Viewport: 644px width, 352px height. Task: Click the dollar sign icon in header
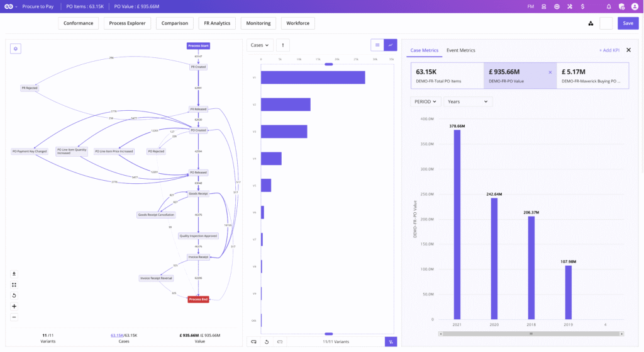click(583, 6)
